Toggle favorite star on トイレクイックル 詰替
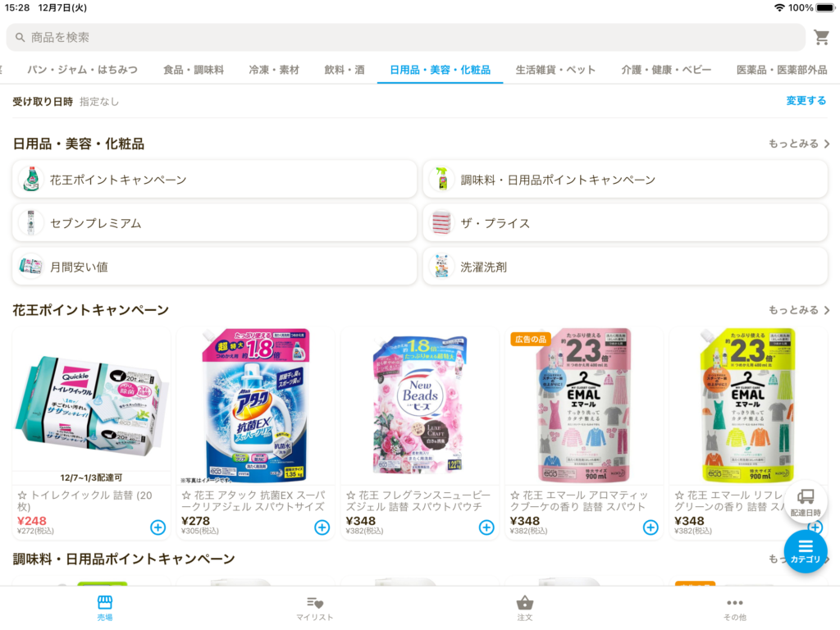Viewport: 840px width, 630px height. (22, 495)
